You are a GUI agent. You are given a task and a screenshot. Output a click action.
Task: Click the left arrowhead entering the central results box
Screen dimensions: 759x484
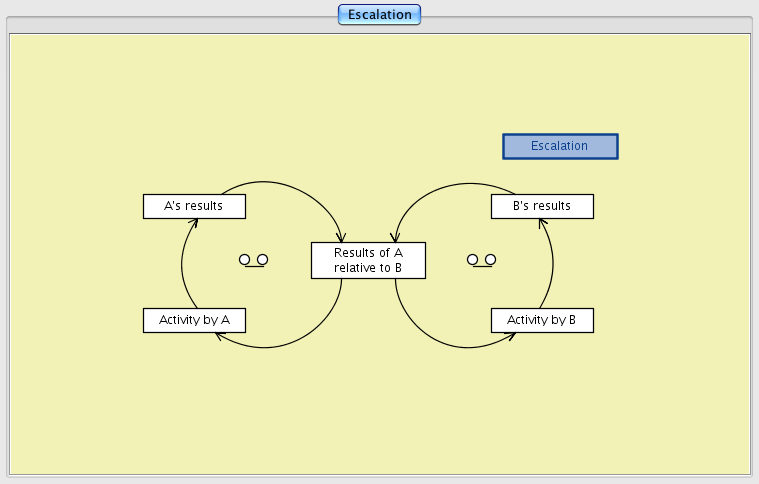tap(343, 238)
